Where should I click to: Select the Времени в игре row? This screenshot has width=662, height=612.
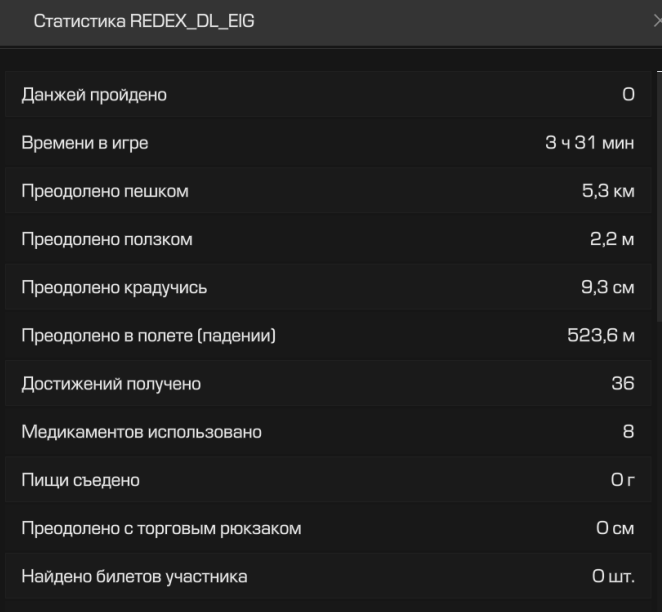328,143
